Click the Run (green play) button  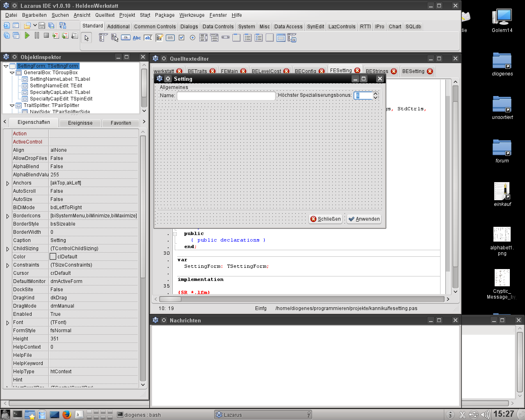(27, 36)
